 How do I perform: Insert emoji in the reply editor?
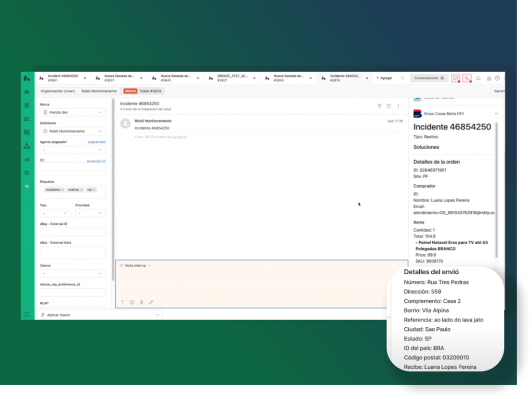[132, 302]
